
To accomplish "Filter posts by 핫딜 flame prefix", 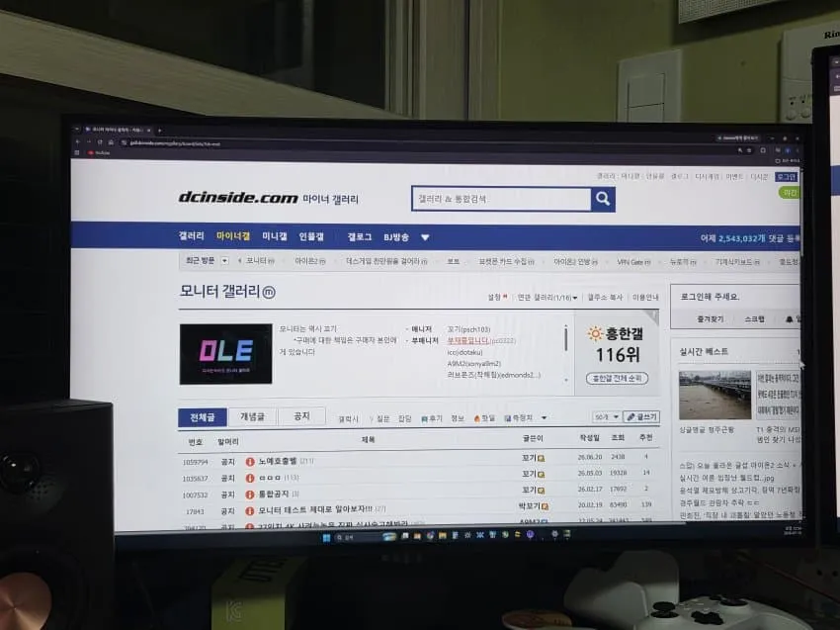I will coord(484,418).
